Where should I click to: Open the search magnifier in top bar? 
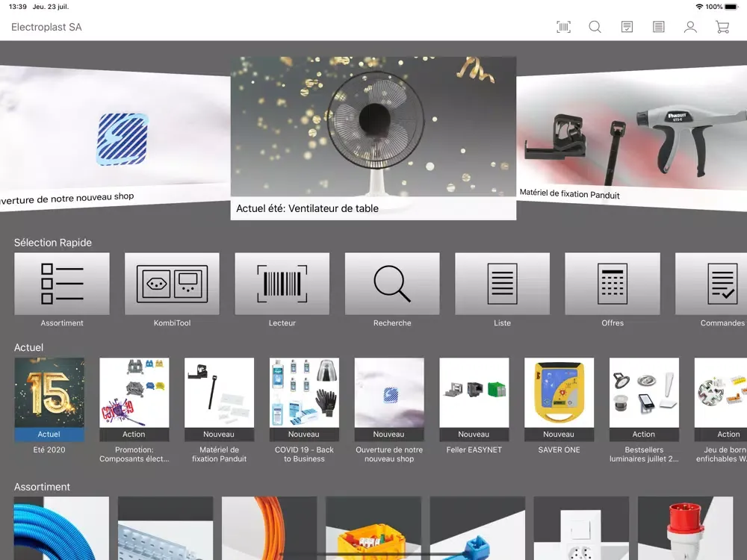click(595, 27)
